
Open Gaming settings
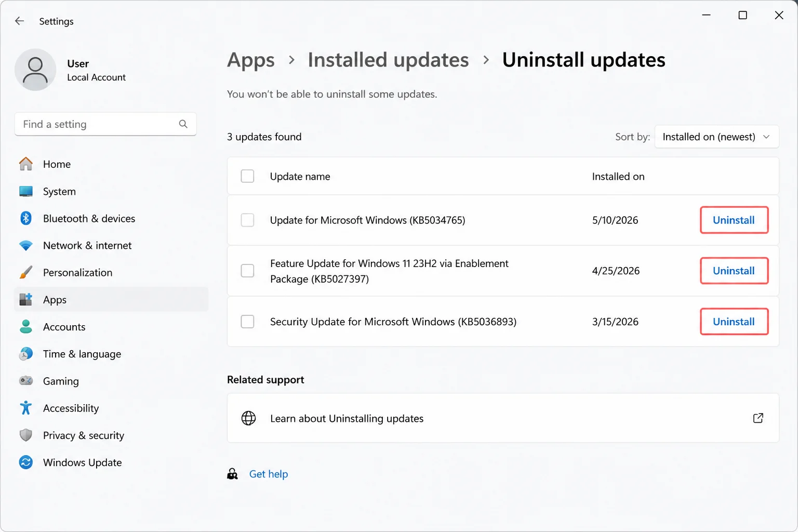111,381
